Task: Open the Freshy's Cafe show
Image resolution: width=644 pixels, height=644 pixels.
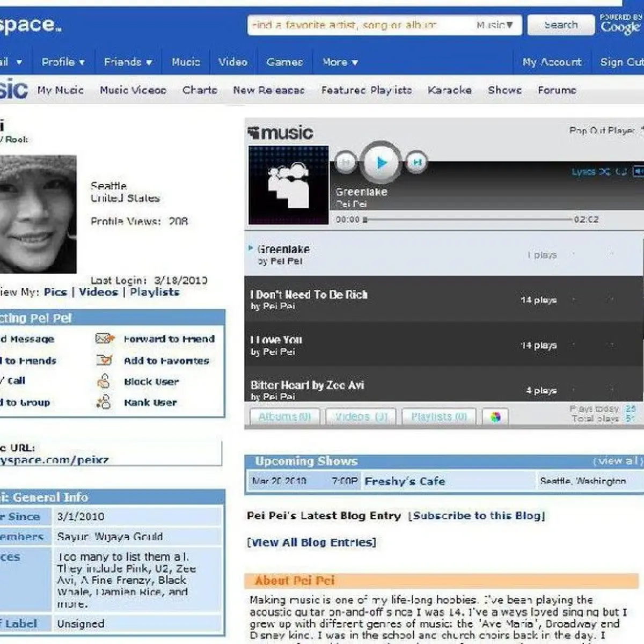Action: [405, 481]
